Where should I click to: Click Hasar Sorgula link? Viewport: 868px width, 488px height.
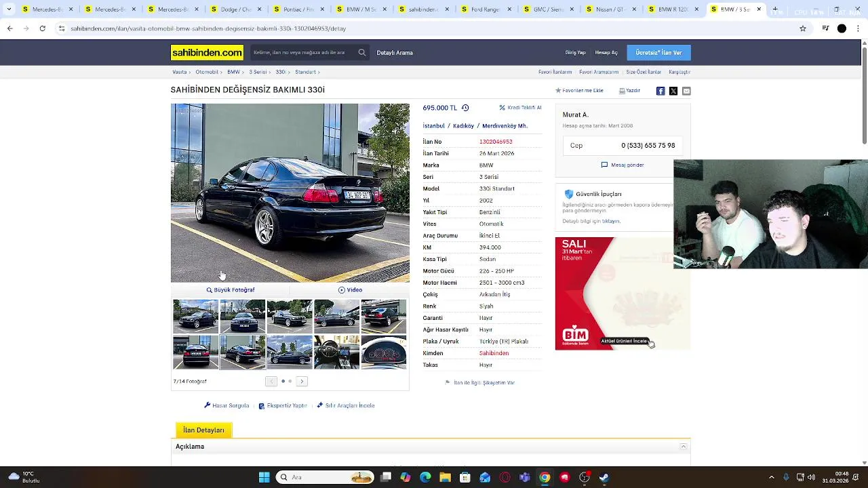pyautogui.click(x=226, y=405)
